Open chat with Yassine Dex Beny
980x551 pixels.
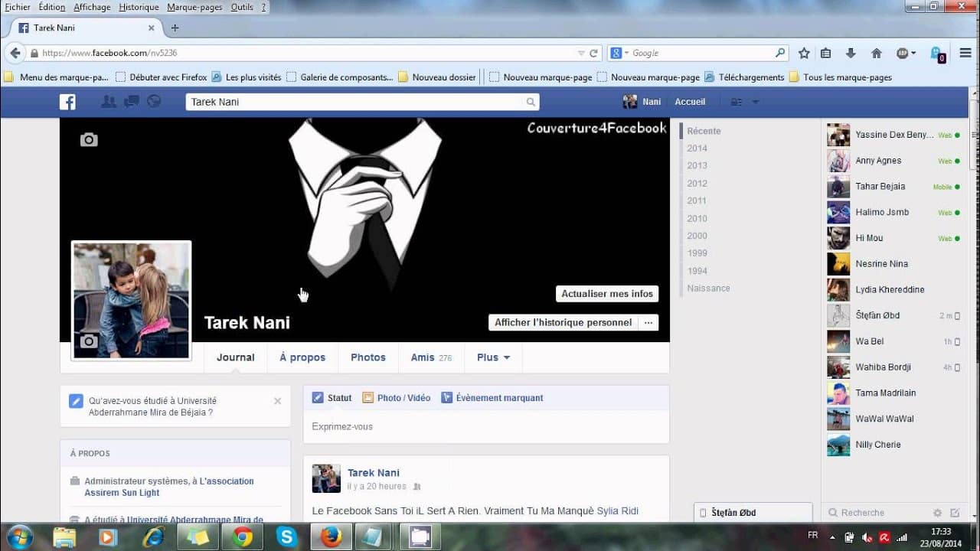[893, 135]
